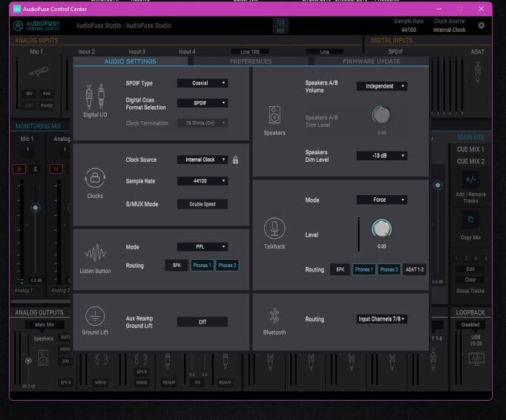The width and height of the screenshot is (506, 420).
Task: Toggle Listen routing Phones 2
Action: [x=227, y=266]
